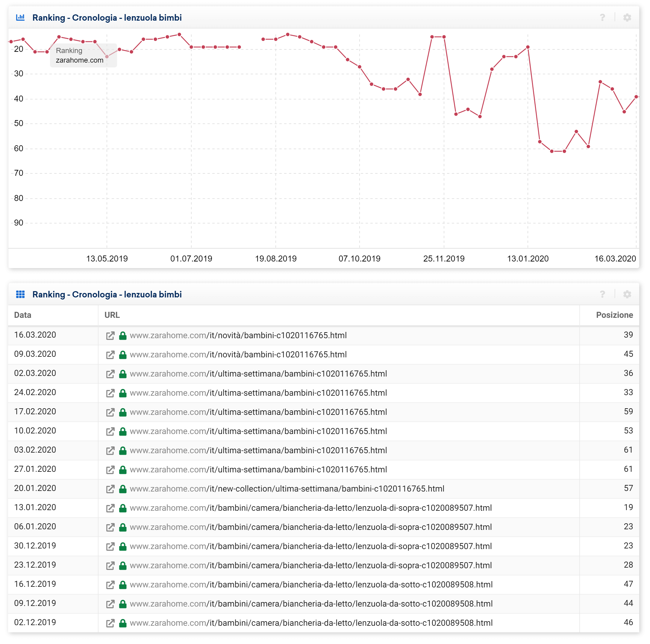
Task: Open external link icon for 03.02.2020 row
Action: pyautogui.click(x=110, y=451)
